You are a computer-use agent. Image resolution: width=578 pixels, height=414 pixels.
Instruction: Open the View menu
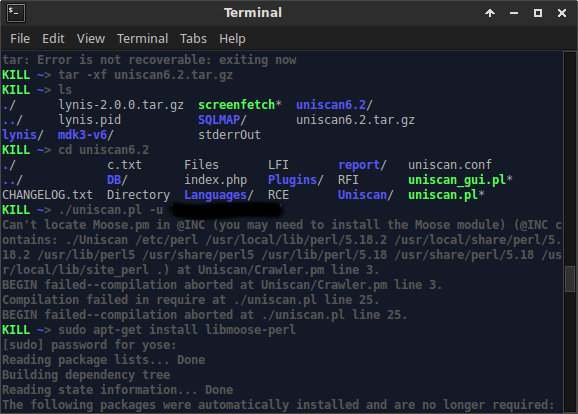pos(91,39)
